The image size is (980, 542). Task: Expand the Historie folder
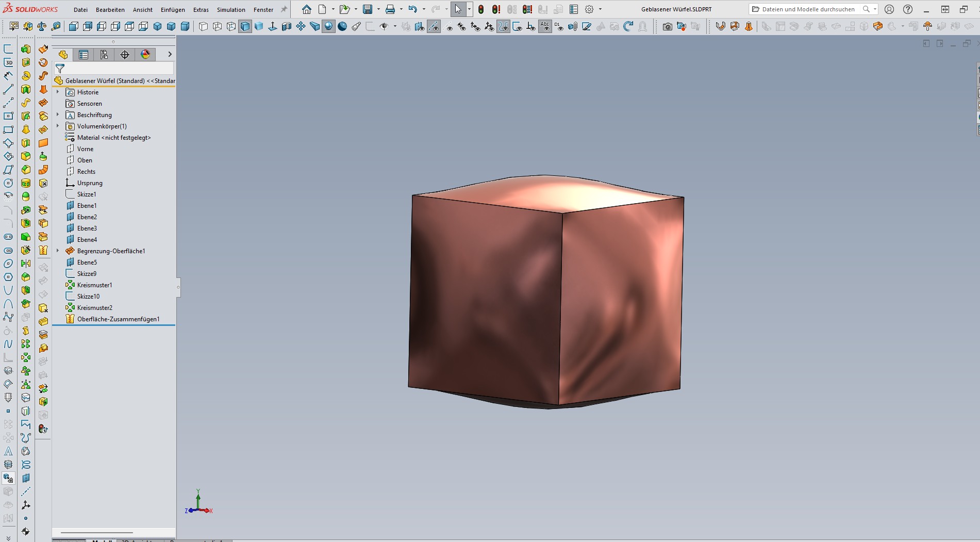click(58, 92)
